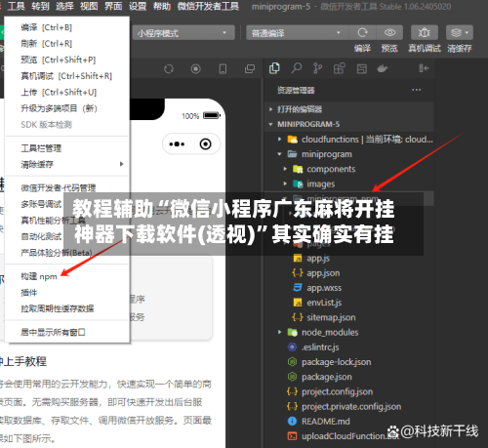Expand the components folder
Image resolution: width=488 pixels, height=448 pixels.
(285, 169)
